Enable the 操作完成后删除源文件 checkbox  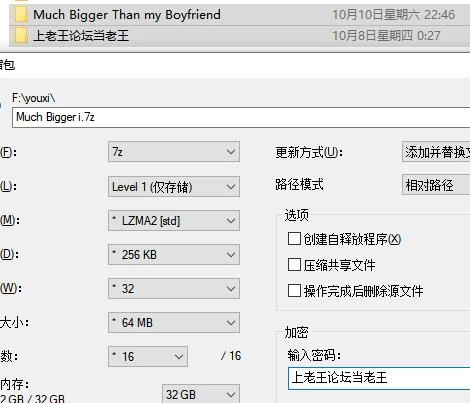tap(294, 291)
